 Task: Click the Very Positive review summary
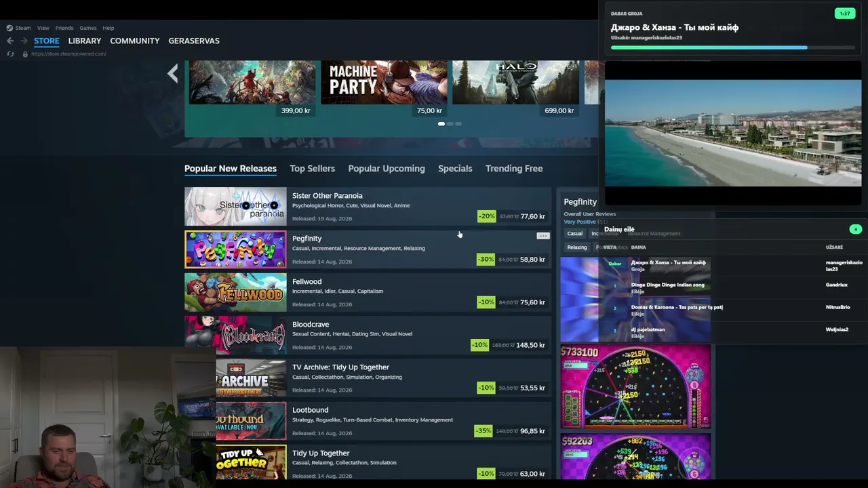pyautogui.click(x=580, y=222)
